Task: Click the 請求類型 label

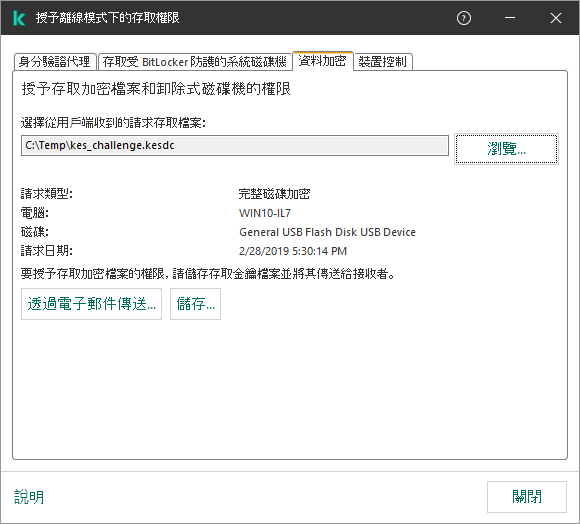Action: click(x=47, y=194)
